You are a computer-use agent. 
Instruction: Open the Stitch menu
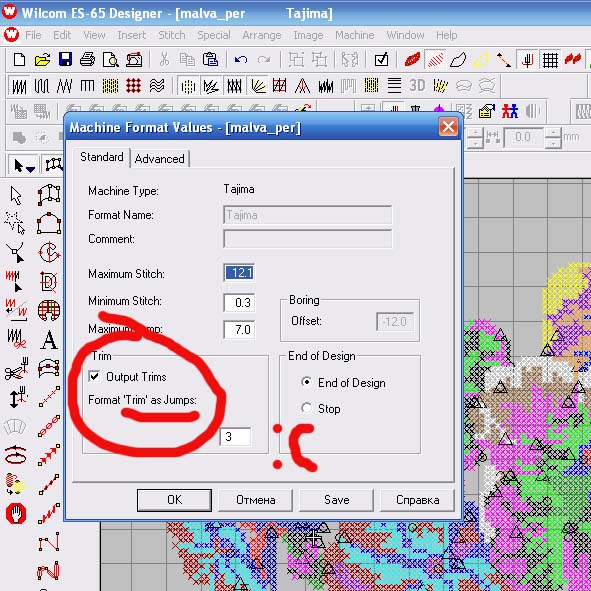[171, 35]
